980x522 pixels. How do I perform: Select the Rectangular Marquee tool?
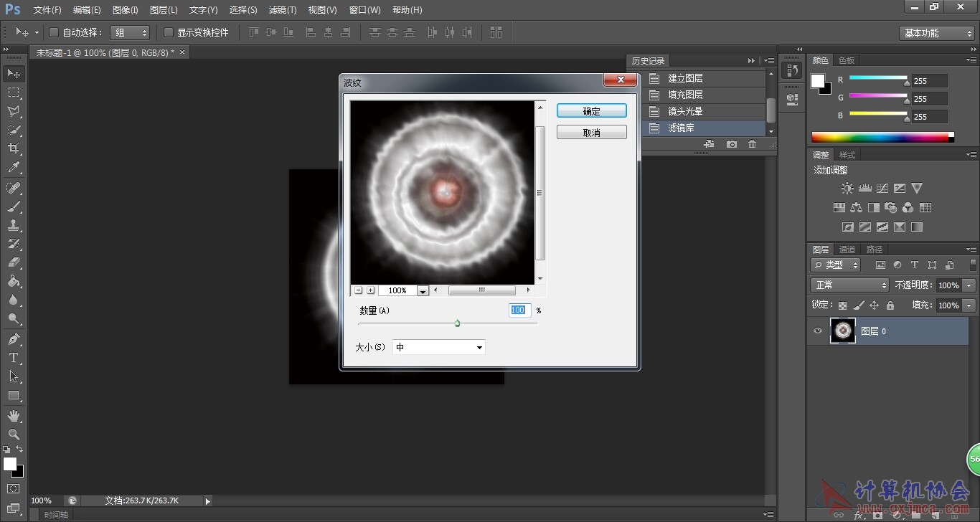(x=14, y=92)
